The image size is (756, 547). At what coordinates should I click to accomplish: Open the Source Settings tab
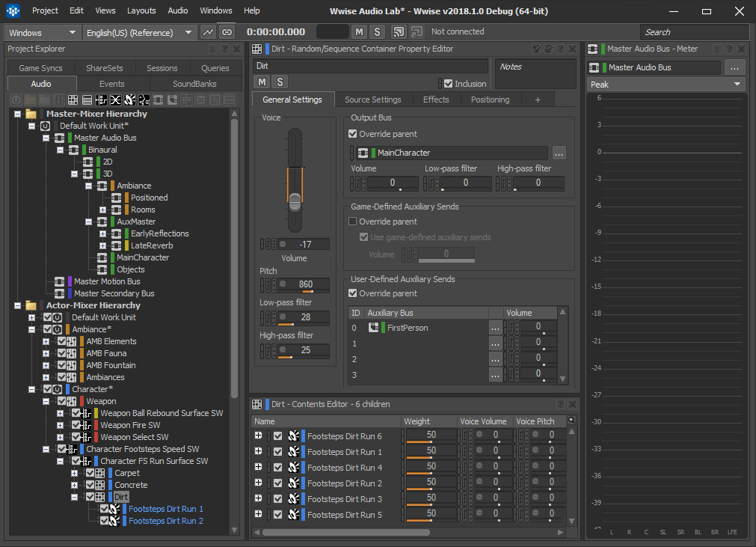click(x=372, y=100)
